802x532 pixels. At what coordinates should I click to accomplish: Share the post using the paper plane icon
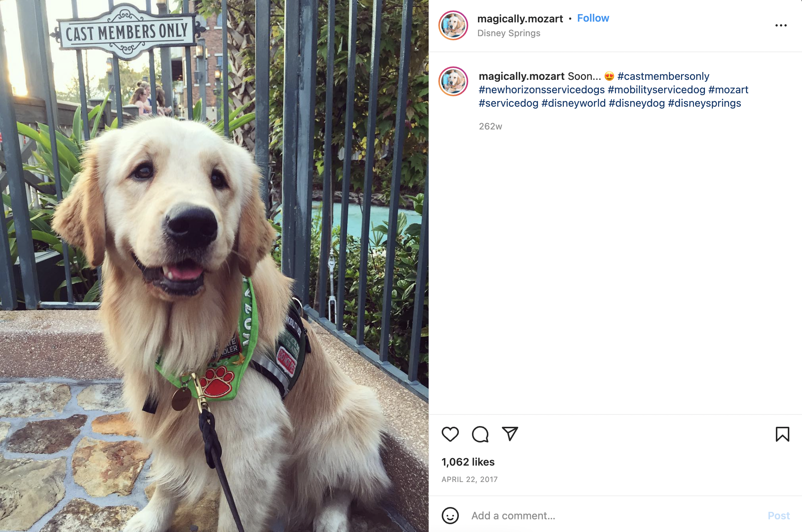coord(510,434)
